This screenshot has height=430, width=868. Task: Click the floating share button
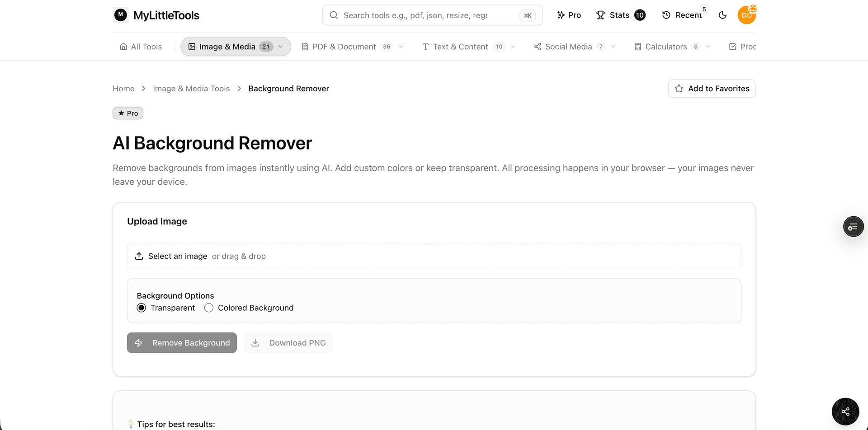[845, 411]
